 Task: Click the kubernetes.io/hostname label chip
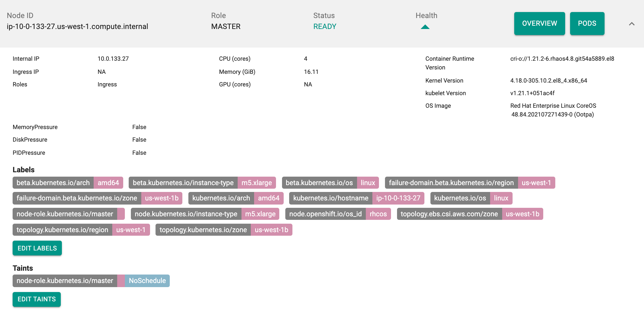click(x=357, y=198)
